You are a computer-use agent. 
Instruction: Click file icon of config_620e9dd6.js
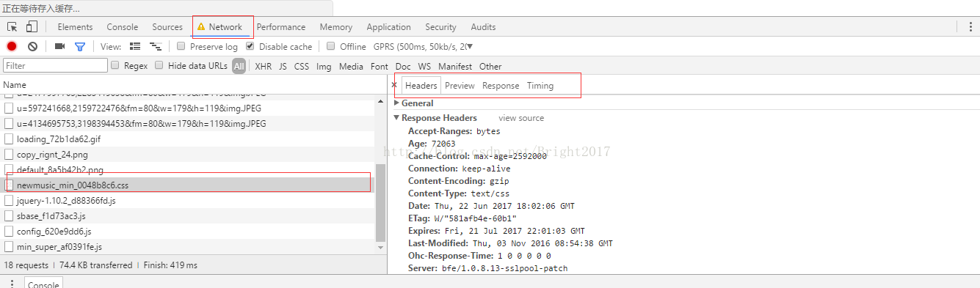click(x=9, y=232)
